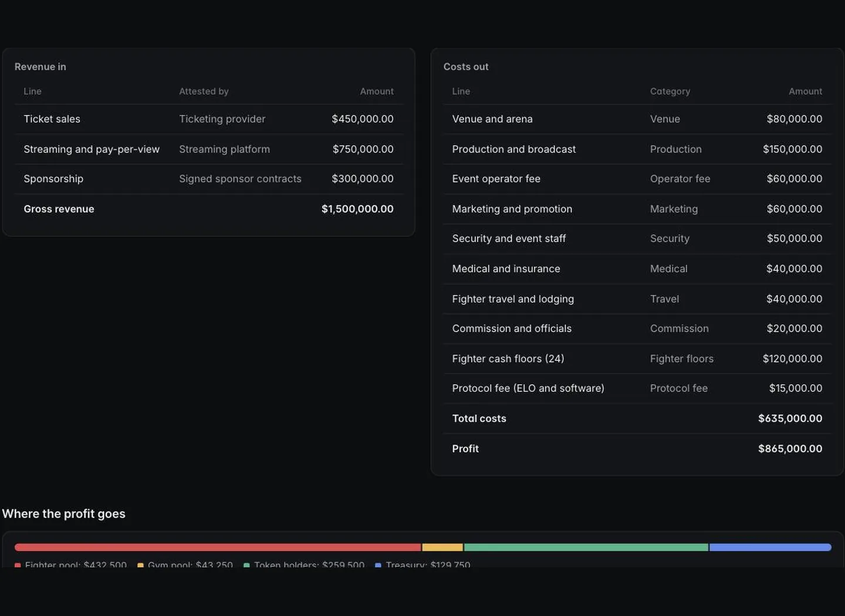Select the Production and broadcast row
This screenshot has width=845, height=616.
[637, 149]
